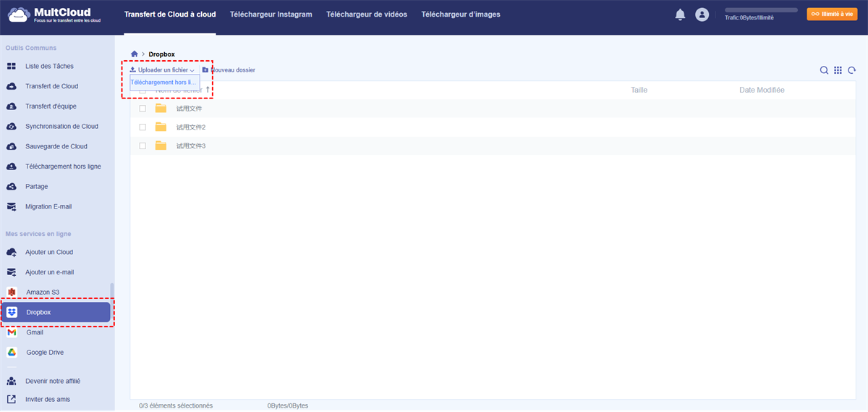Click the 0Bytes/0Bytes status text
Screen dimensions: 868x412
point(287,405)
